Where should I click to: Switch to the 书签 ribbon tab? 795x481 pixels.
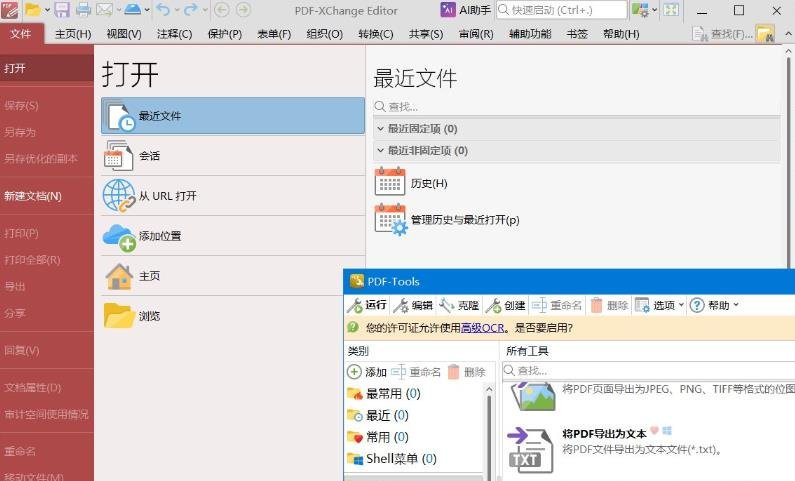click(577, 34)
